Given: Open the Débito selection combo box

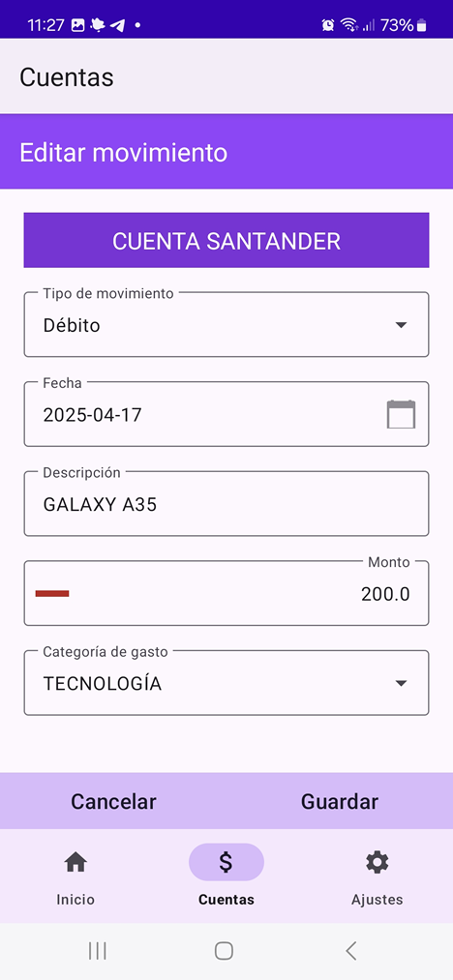Looking at the screenshot, I should 226,324.
